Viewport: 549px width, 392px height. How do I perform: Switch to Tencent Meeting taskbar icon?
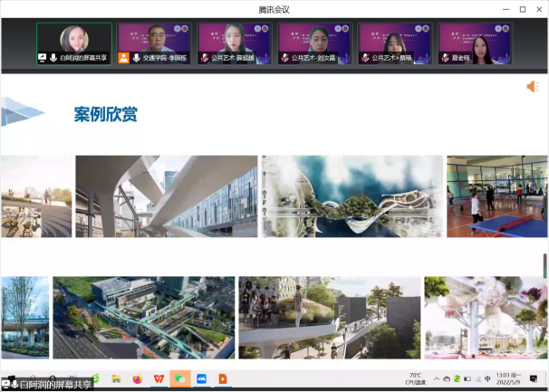(201, 378)
